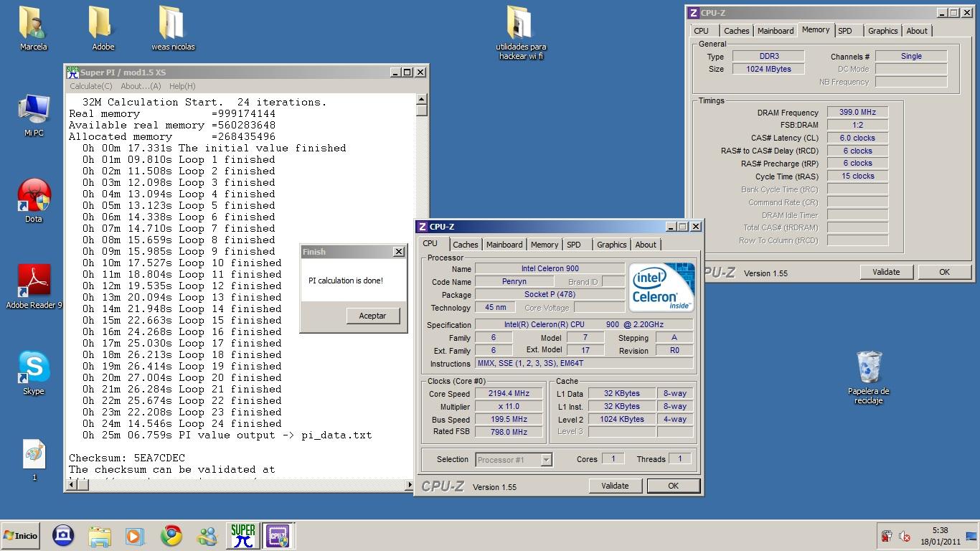This screenshot has height=551, width=980.
Task: Select CPU tab in back CPU-Z window
Action: [x=701, y=31]
